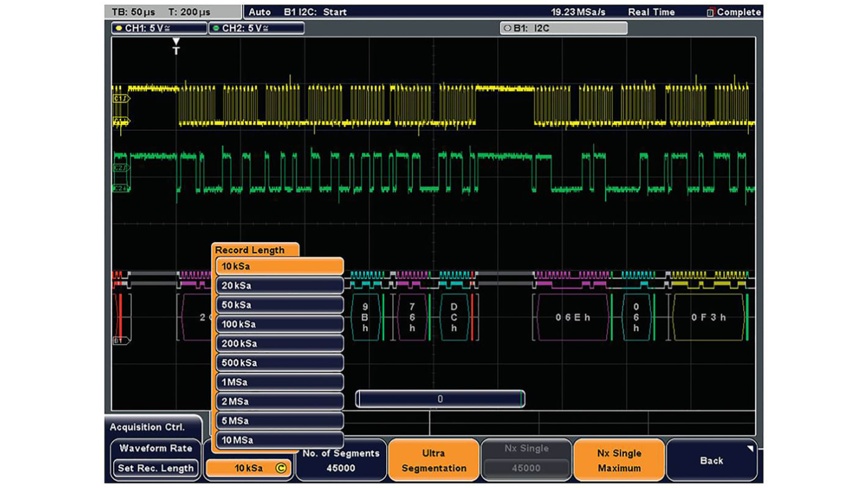This screenshot has height=488, width=868.
Task: Click the CH1: 5 V channel label
Action: (x=159, y=28)
